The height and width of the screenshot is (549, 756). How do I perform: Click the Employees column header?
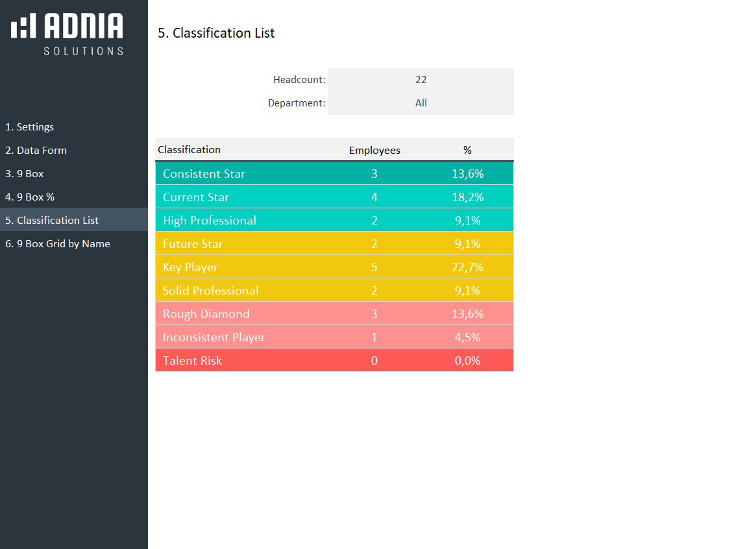(x=374, y=151)
